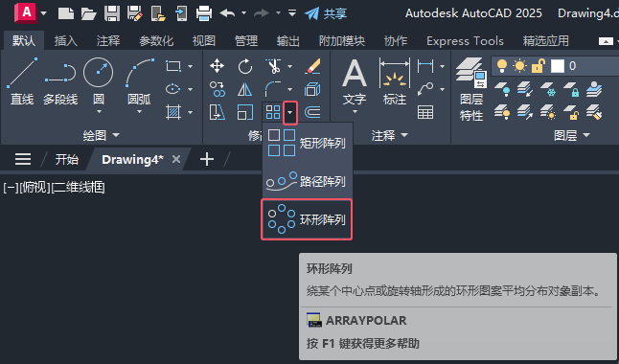Select the Scale tool
The width and height of the screenshot is (619, 364).
(244, 112)
